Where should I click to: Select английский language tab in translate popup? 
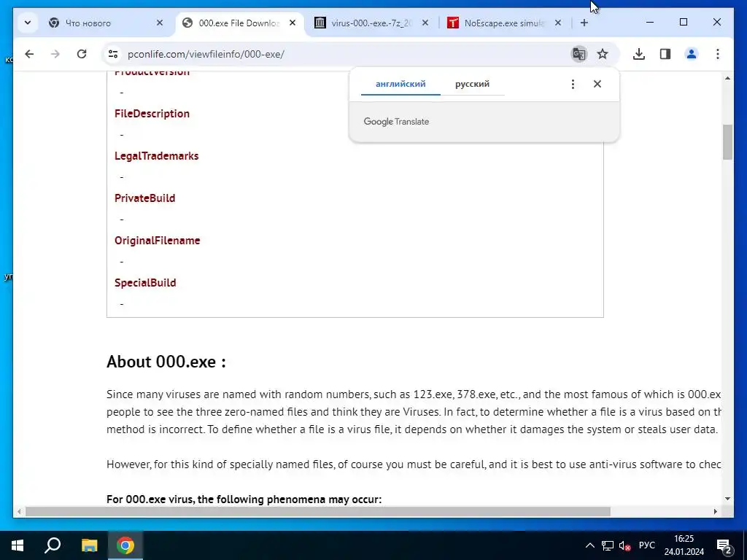[400, 85]
